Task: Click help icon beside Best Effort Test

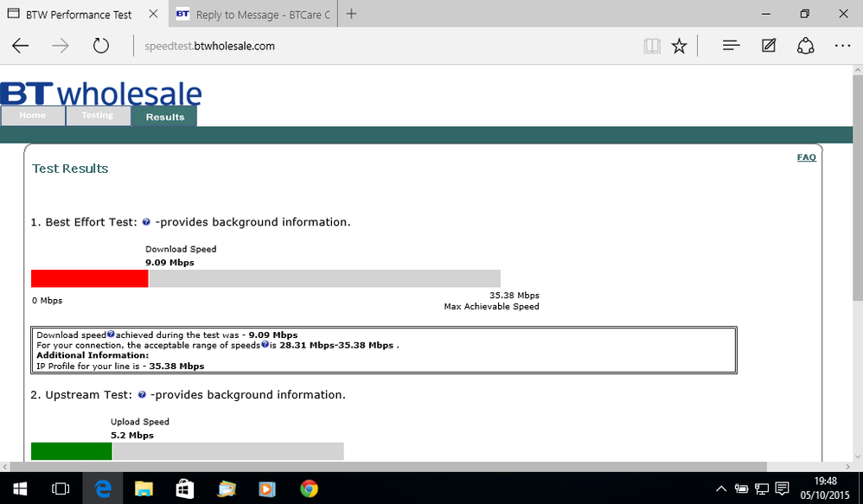Action: point(146,221)
